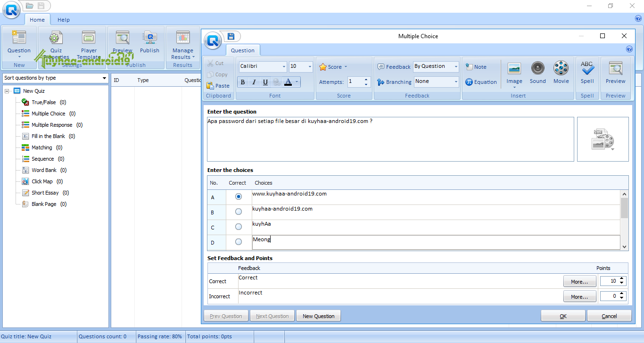Click the Question button in main ribbon
This screenshot has height=343, width=644.
click(x=19, y=43)
